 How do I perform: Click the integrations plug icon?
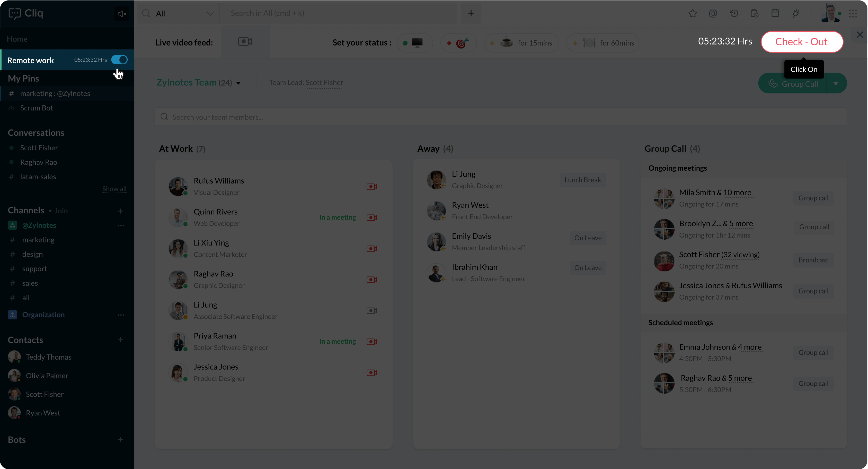point(796,13)
